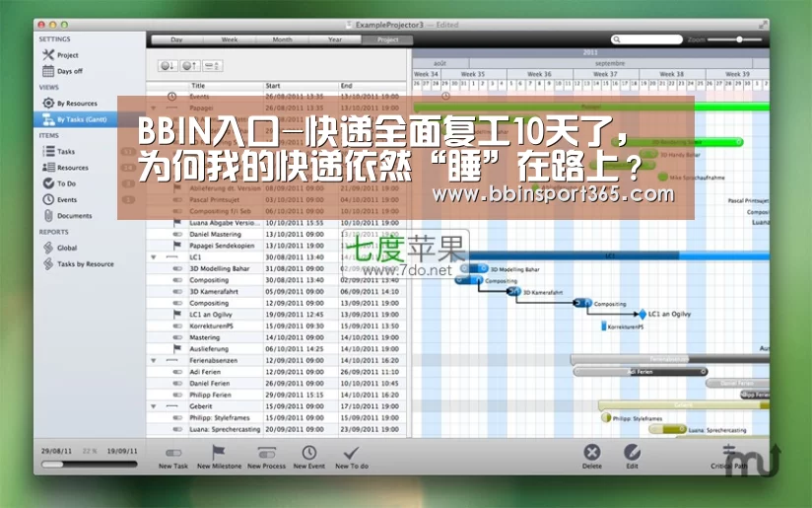Click the search magnifier icon
812x508 pixels.
click(x=616, y=39)
